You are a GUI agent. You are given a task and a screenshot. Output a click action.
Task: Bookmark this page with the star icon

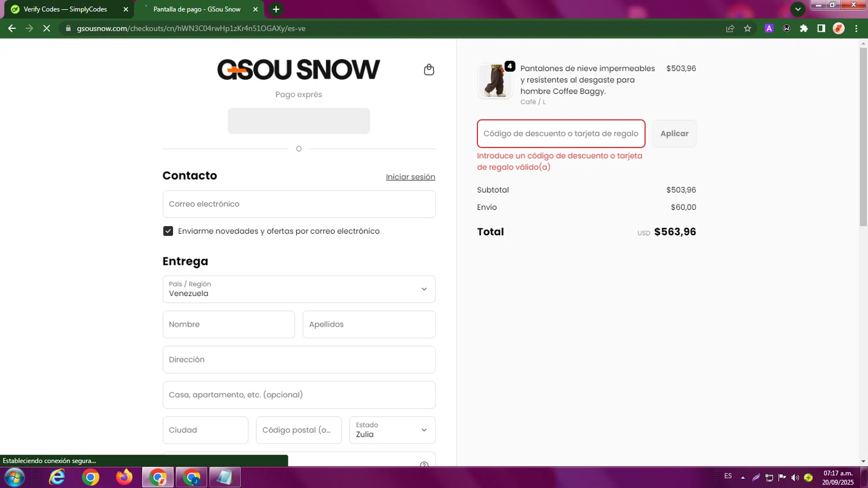pyautogui.click(x=748, y=28)
